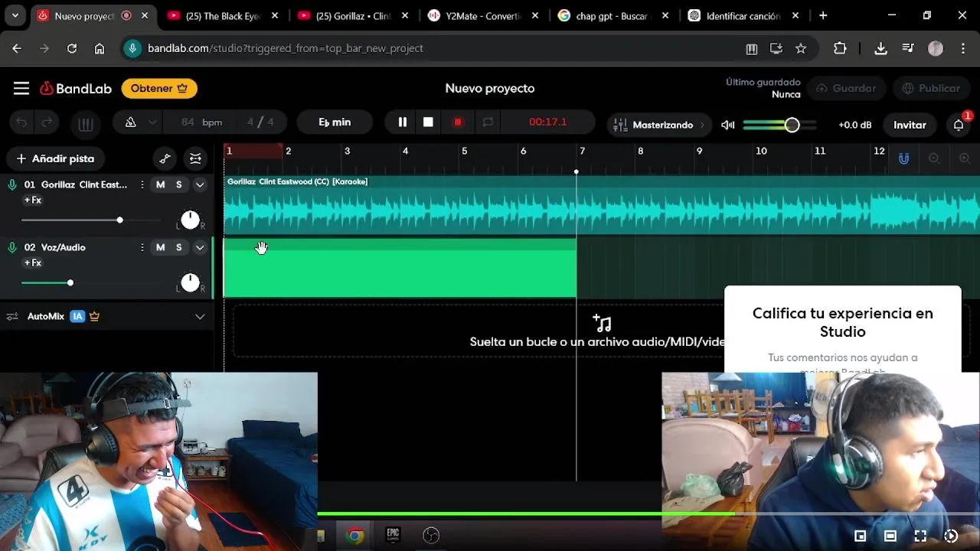Click the microphone icon of Voz/Audio track
This screenshot has width=980, height=551.
click(x=12, y=247)
